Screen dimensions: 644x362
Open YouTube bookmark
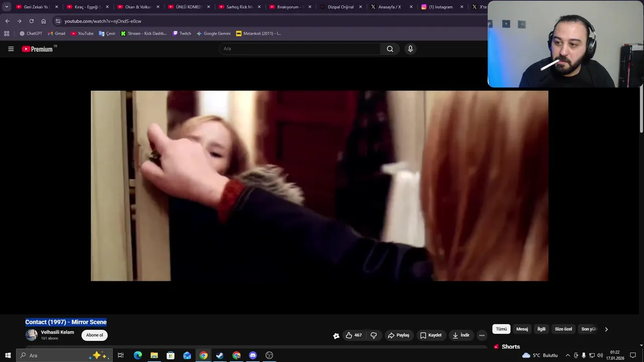coord(82,33)
